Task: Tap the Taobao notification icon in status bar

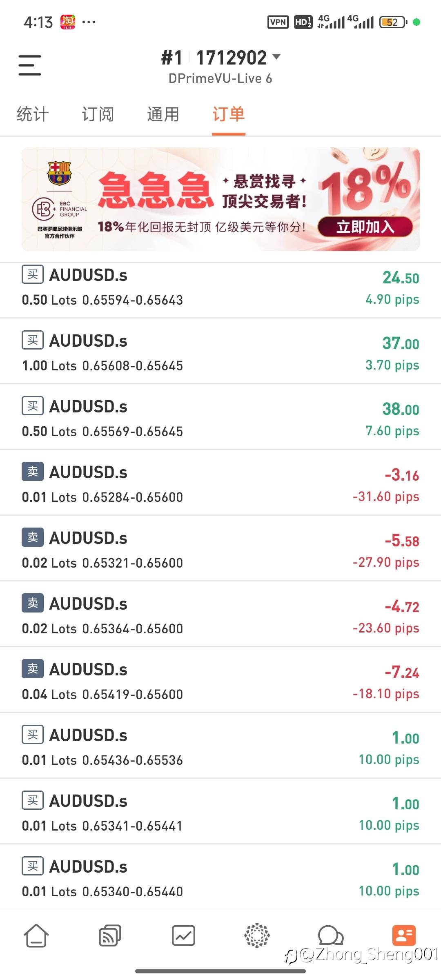Action: (68, 22)
